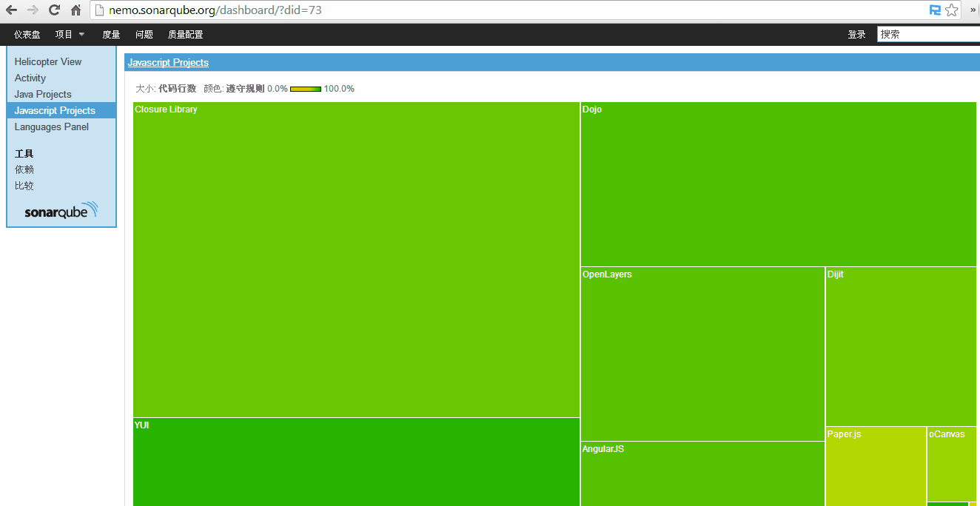Open the AngularJS treemap tile

pyautogui.click(x=702, y=474)
